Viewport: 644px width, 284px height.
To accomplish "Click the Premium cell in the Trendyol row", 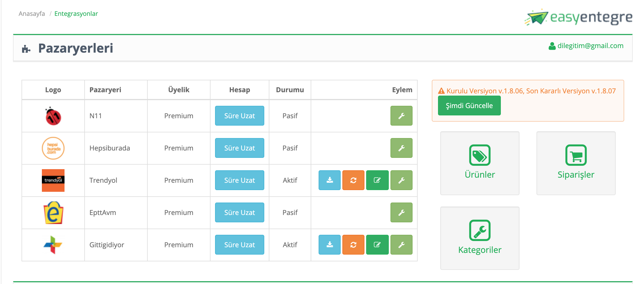I will pyautogui.click(x=179, y=180).
